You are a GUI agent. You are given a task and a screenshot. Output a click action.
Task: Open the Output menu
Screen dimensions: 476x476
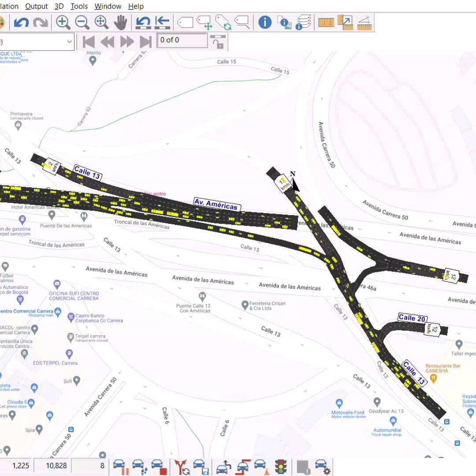[x=37, y=6]
